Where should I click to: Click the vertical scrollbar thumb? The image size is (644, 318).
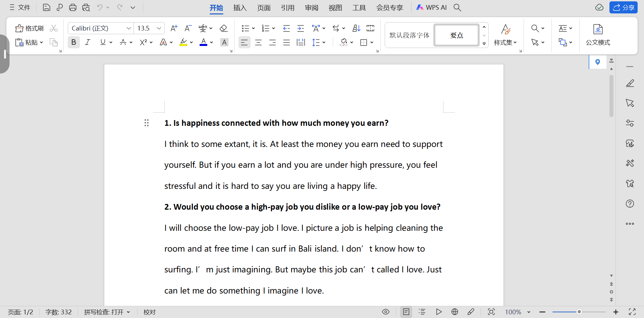[611, 96]
